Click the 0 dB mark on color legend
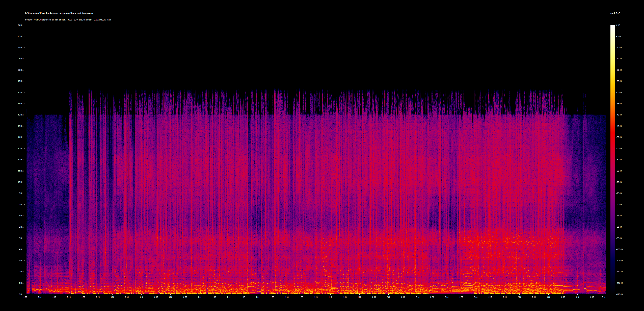This screenshot has height=311, width=644. [619, 25]
